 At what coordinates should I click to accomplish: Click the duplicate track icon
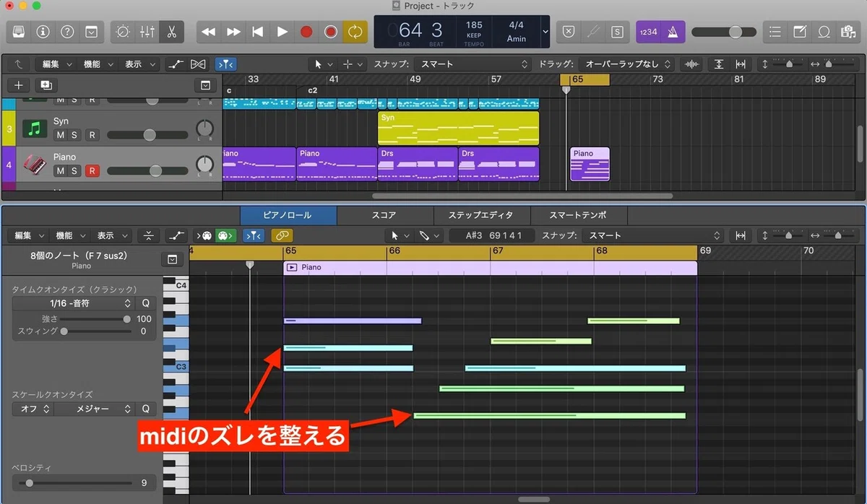pyautogui.click(x=46, y=85)
